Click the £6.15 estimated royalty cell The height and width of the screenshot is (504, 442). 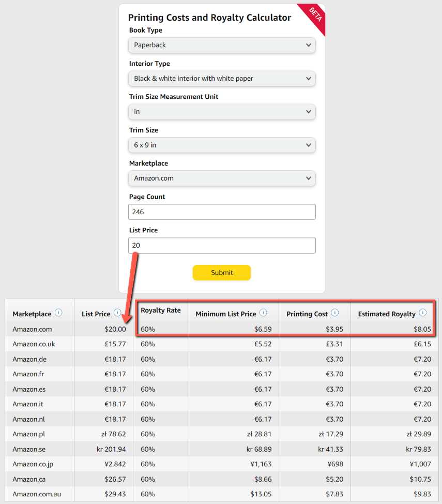click(x=422, y=344)
